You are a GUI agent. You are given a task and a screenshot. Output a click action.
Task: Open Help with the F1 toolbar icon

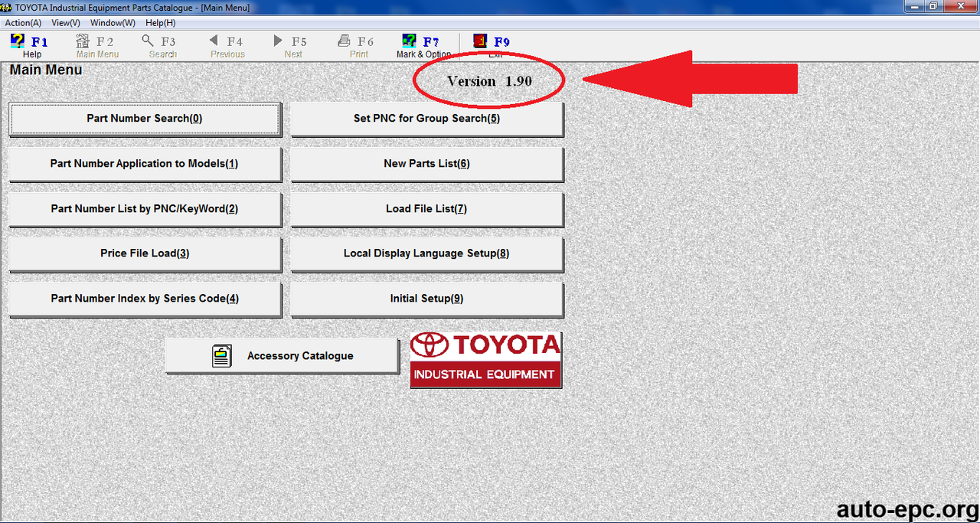18,41
